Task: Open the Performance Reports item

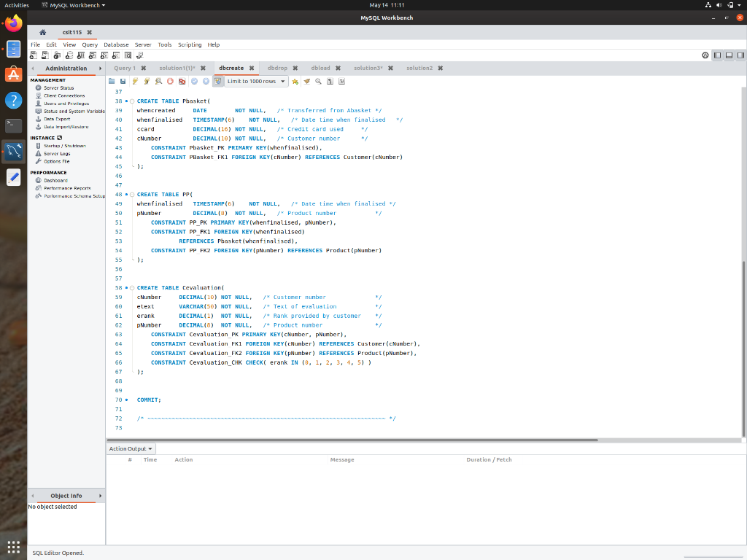Action: (x=67, y=188)
